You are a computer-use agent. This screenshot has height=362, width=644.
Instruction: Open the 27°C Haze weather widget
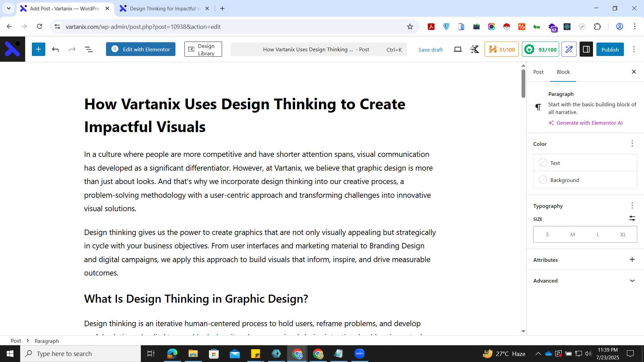(x=504, y=354)
